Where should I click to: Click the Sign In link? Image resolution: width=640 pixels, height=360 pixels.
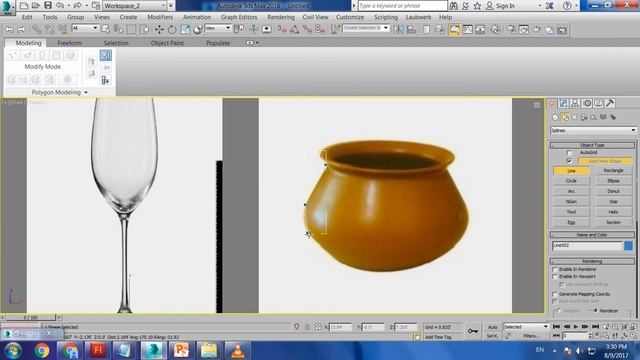[x=505, y=6]
